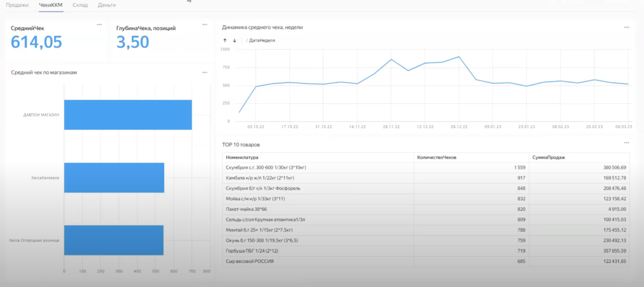Sort table by СуммаПродаж column header

pyautogui.click(x=548, y=157)
